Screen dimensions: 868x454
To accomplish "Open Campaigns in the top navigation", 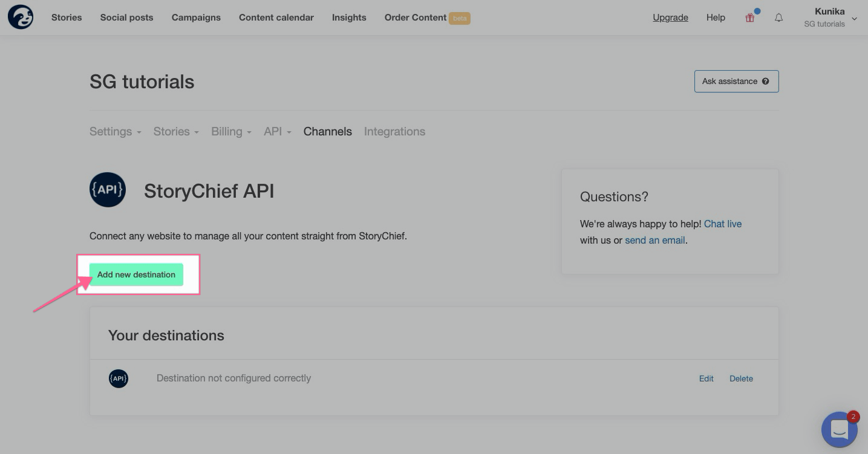I will (196, 18).
